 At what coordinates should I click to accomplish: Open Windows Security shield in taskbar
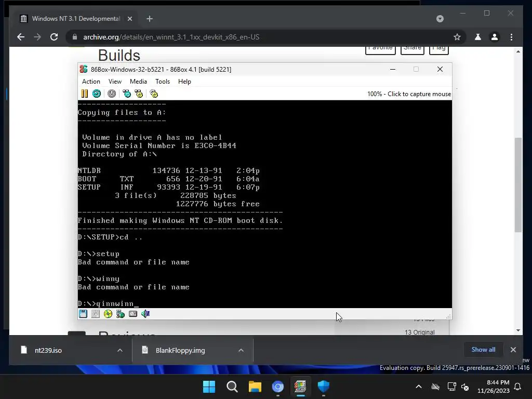point(324,387)
